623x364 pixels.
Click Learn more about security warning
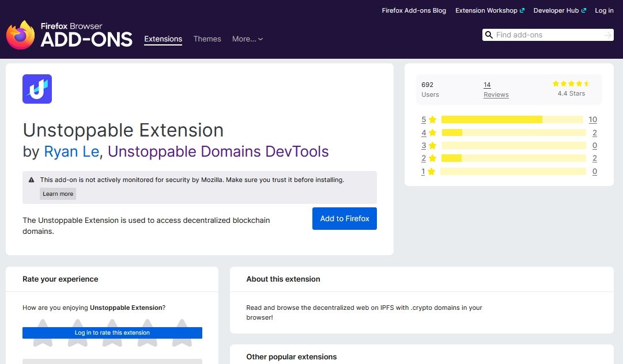coord(58,194)
